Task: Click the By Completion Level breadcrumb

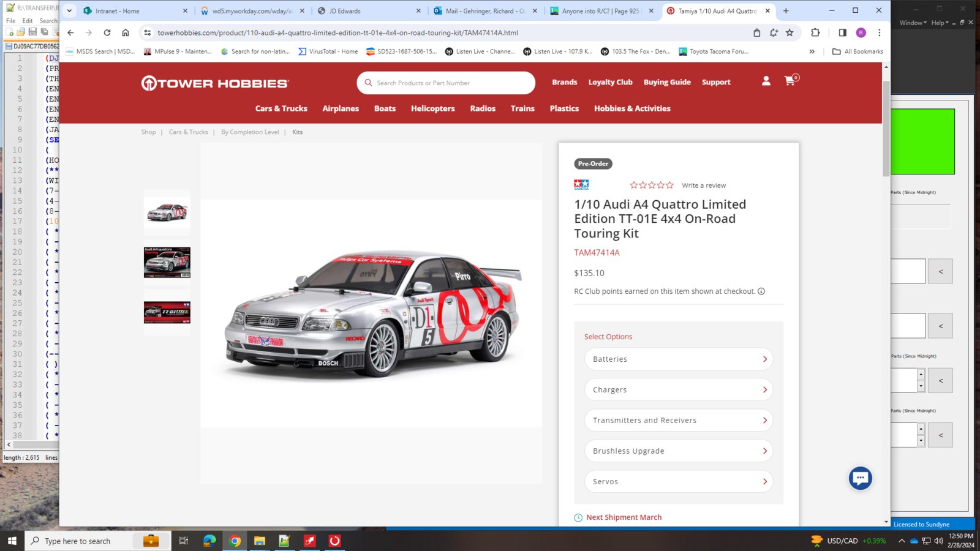Action: (x=250, y=132)
